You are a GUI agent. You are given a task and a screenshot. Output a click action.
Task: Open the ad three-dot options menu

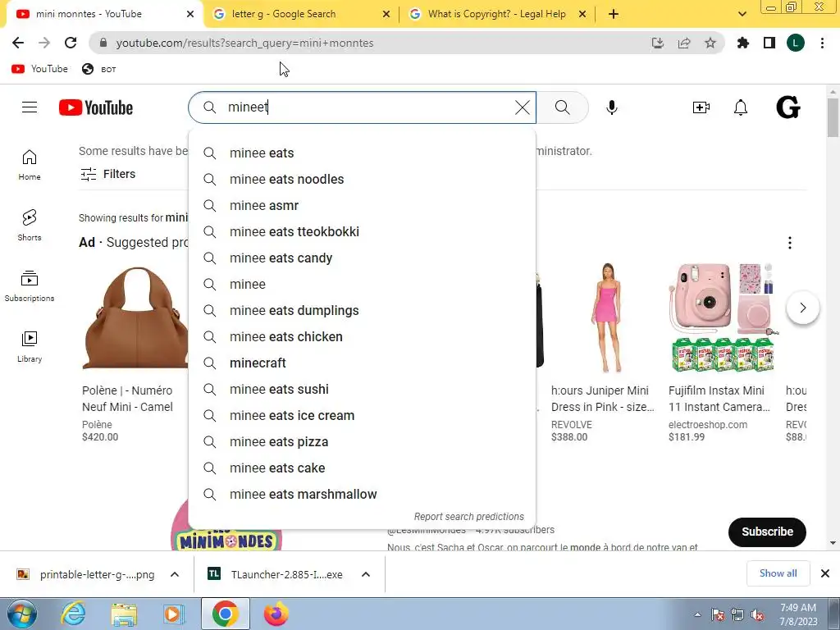pos(790,243)
